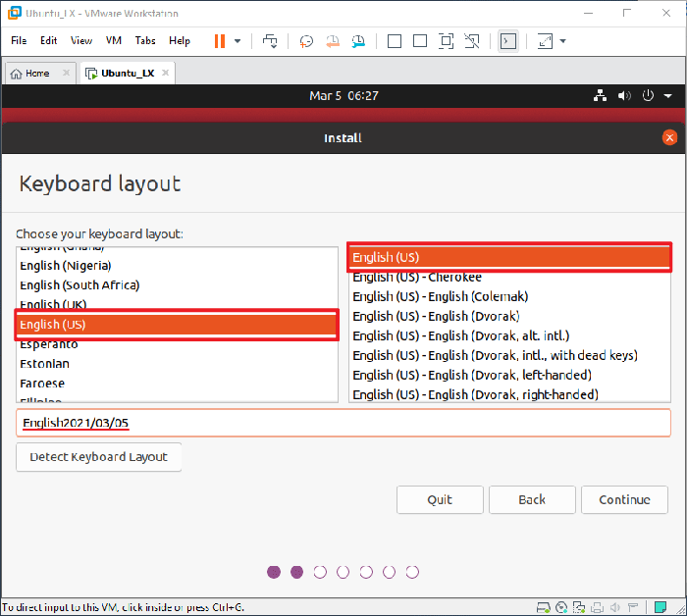Select the Dvorak, alt. intl. variant
The width and height of the screenshot is (687, 616).
pos(509,336)
